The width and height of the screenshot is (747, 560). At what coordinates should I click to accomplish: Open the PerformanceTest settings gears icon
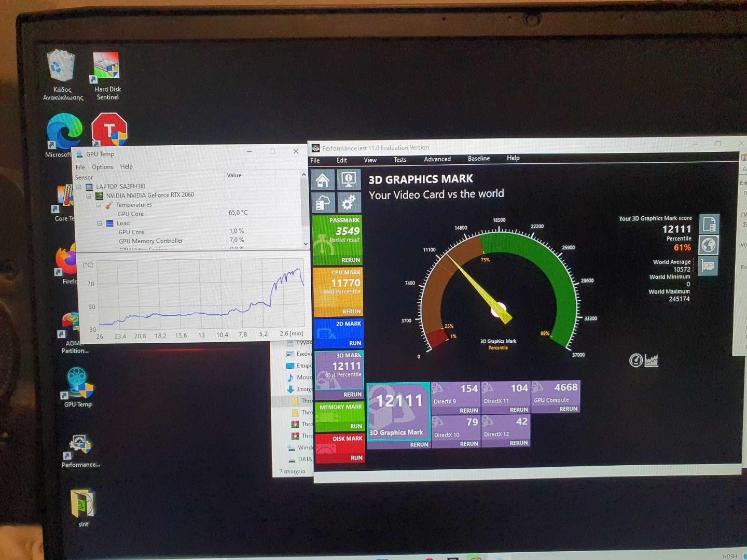coord(349,202)
